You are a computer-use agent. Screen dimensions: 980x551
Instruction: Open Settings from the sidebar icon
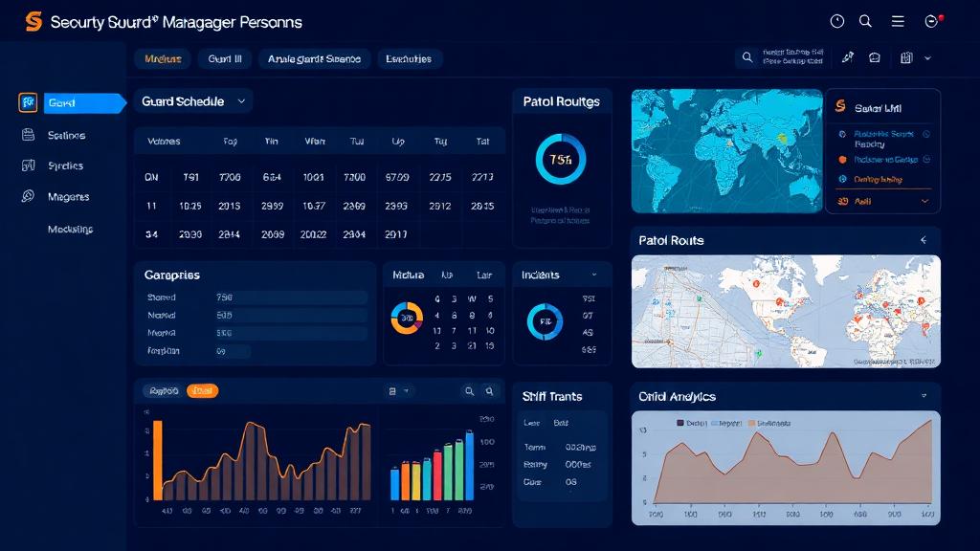coord(30,135)
